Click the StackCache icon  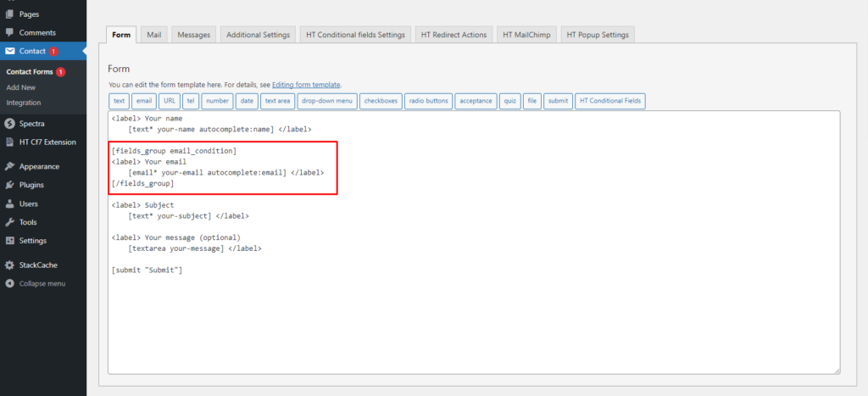click(x=9, y=265)
